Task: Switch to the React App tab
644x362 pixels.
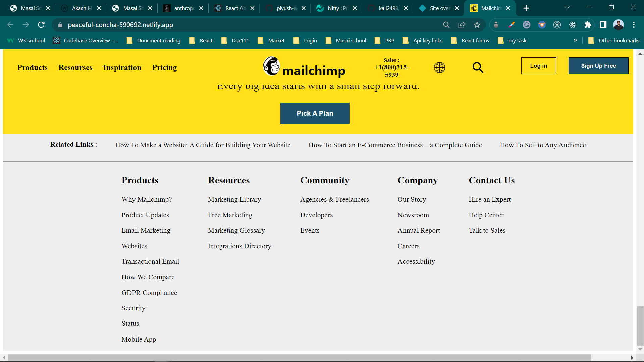Action: click(x=231, y=8)
